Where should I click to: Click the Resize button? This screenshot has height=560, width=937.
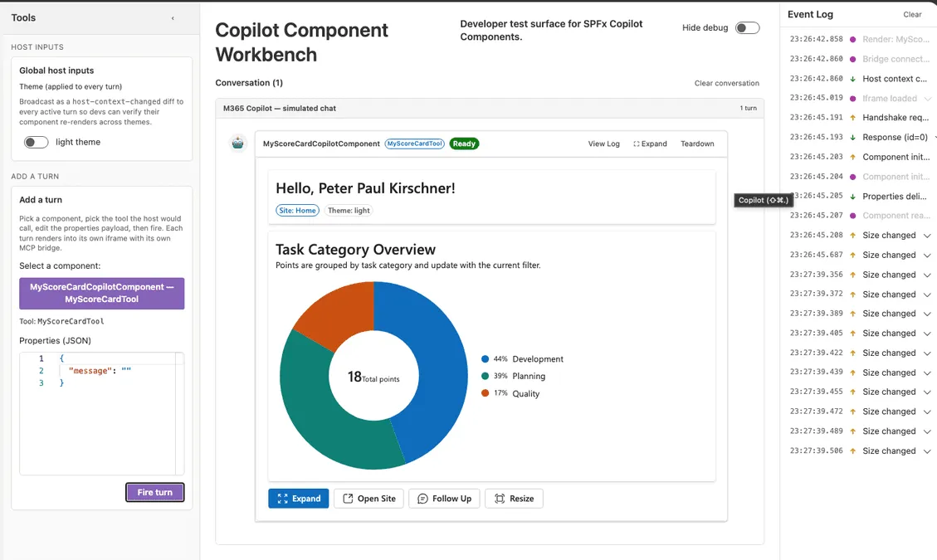[x=514, y=499]
